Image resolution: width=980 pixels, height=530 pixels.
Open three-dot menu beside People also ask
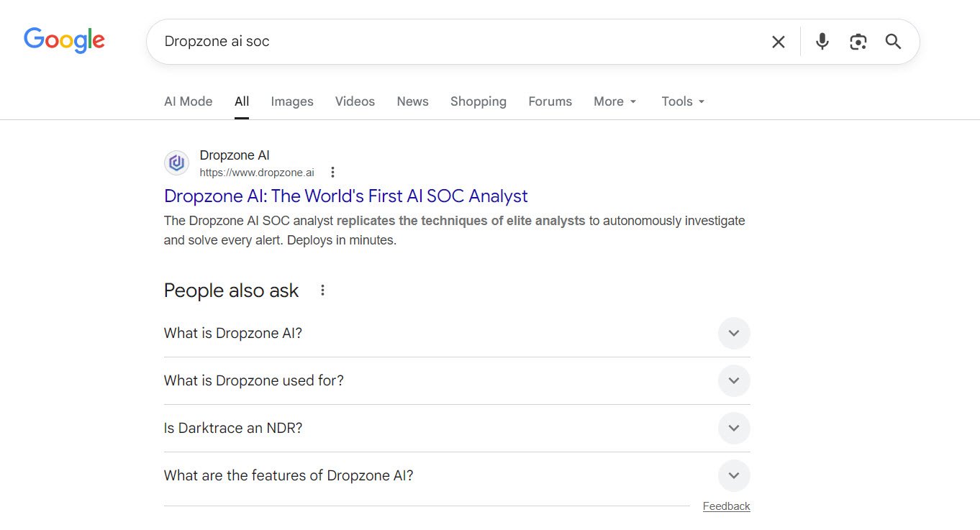pyautogui.click(x=322, y=291)
